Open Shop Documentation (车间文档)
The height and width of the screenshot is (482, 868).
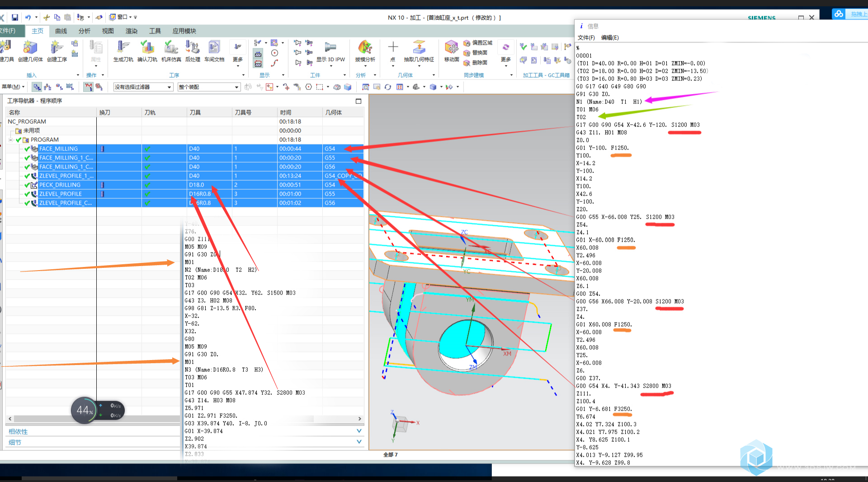(214, 51)
